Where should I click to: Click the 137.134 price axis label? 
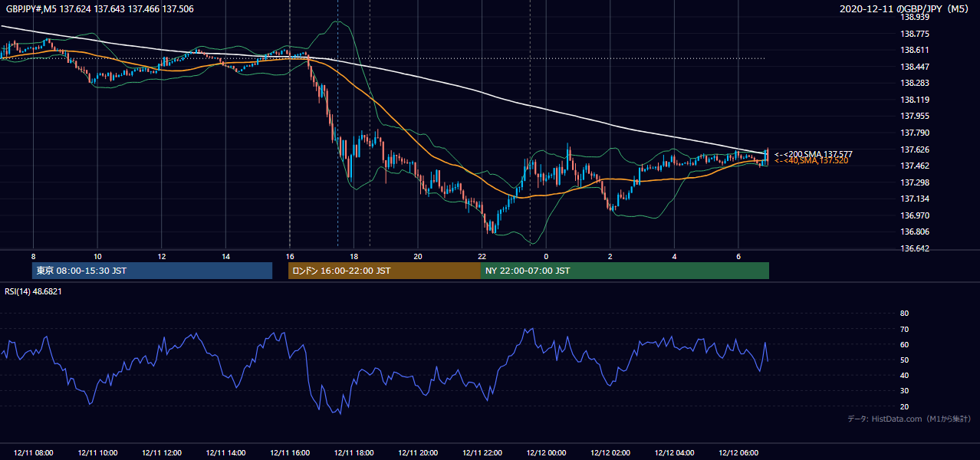[x=916, y=199]
